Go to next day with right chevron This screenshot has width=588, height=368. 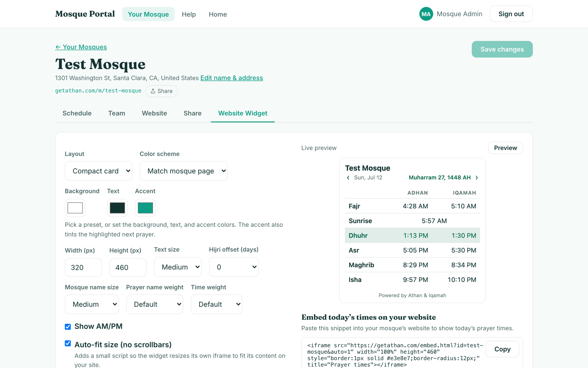pos(477,178)
